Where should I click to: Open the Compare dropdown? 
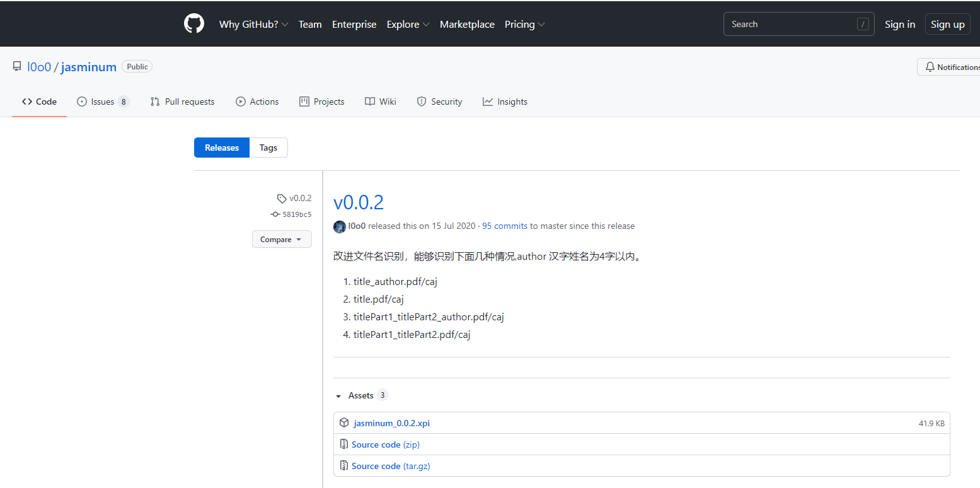click(282, 239)
